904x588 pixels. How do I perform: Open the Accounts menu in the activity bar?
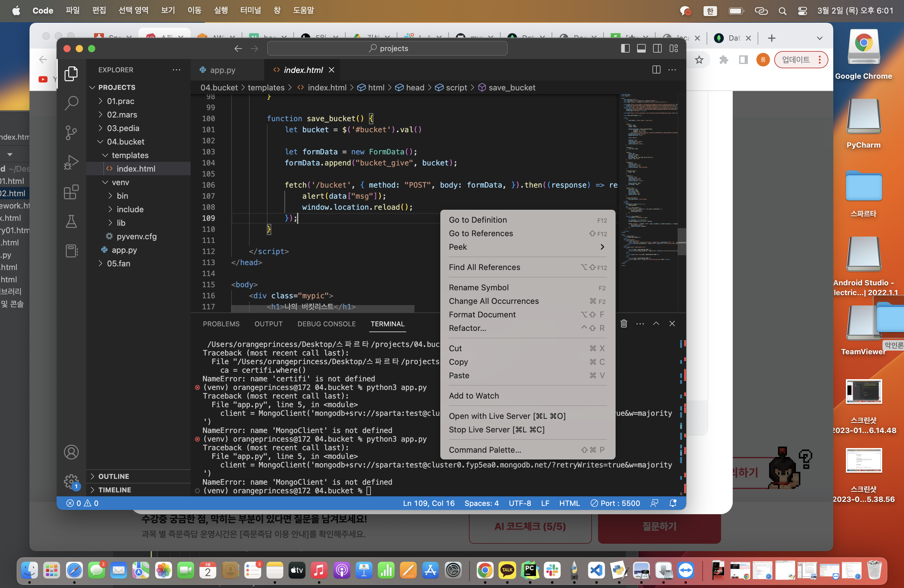[71, 452]
